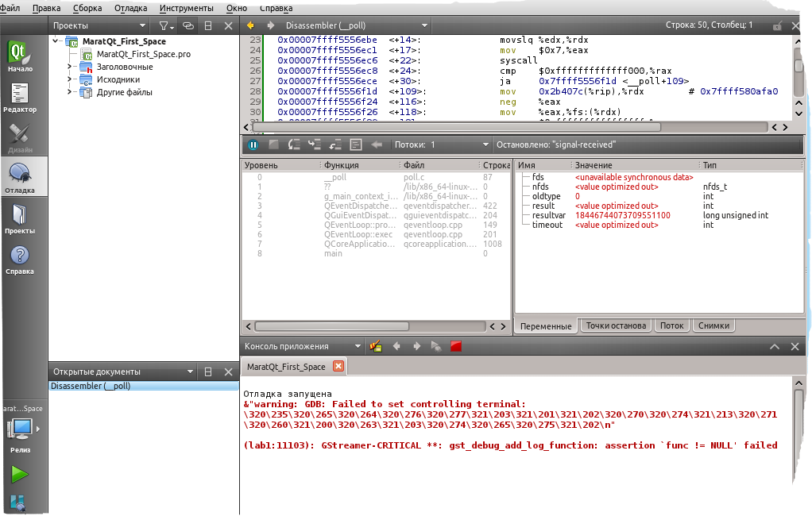Select MaratQt_First_Space.pro in project tree
This screenshot has height=516, width=812.
(x=144, y=54)
